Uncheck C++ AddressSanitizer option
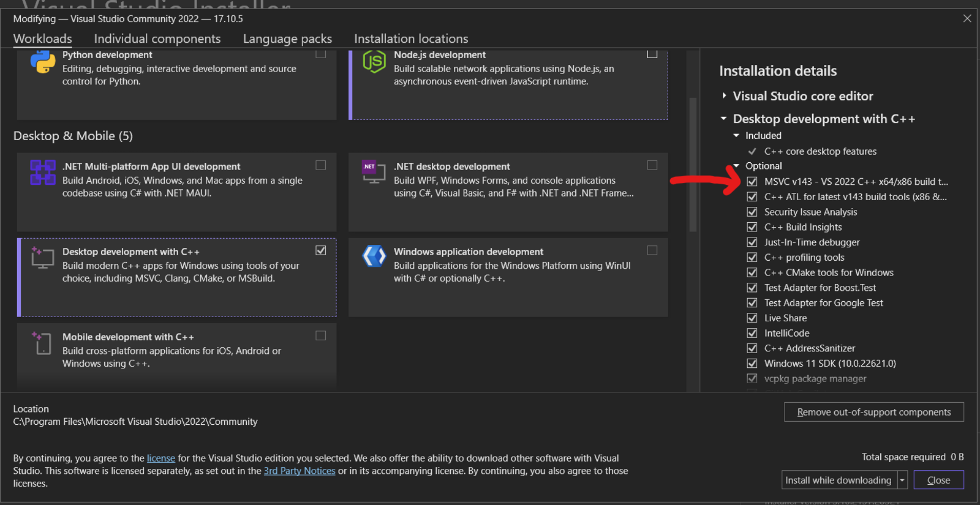 click(752, 348)
